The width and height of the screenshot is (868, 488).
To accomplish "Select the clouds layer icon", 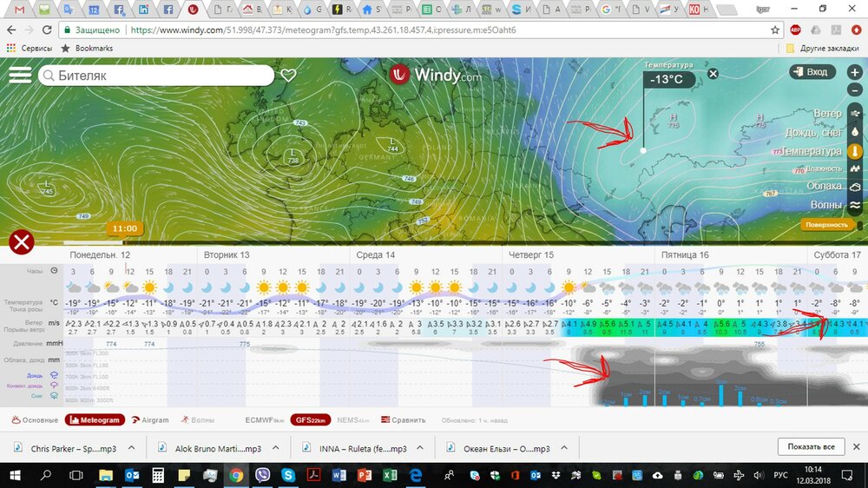I will (x=854, y=186).
